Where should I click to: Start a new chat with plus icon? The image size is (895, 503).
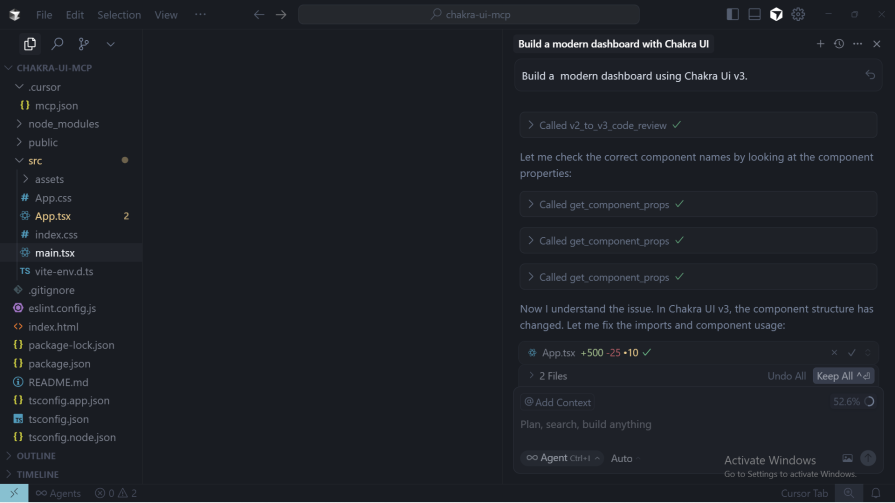pyautogui.click(x=820, y=44)
